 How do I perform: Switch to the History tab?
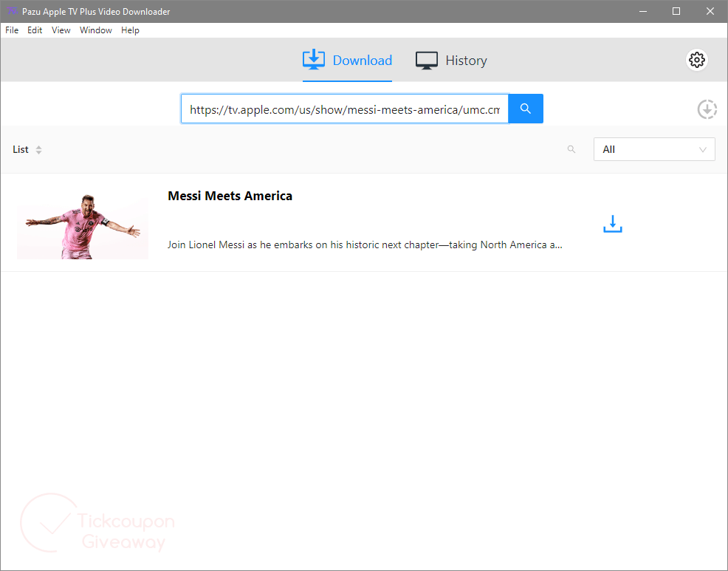(x=451, y=61)
